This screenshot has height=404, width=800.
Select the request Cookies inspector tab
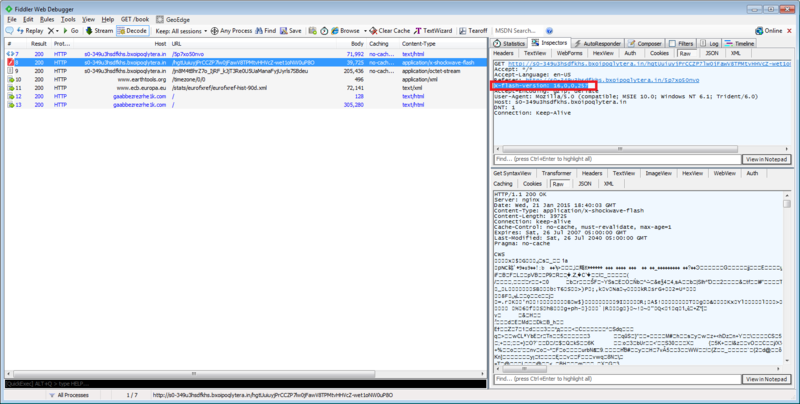pos(659,53)
